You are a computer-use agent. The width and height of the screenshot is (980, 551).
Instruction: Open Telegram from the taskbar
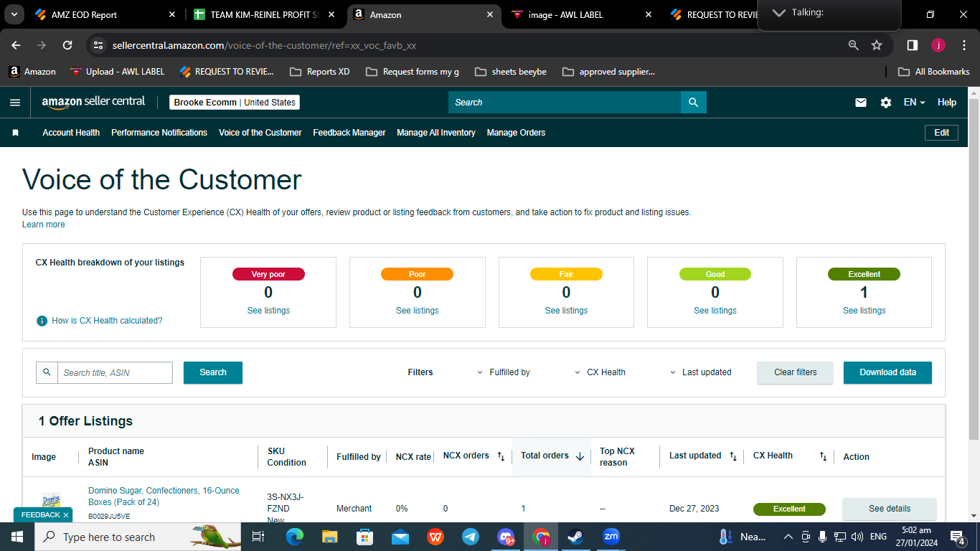pos(471,537)
